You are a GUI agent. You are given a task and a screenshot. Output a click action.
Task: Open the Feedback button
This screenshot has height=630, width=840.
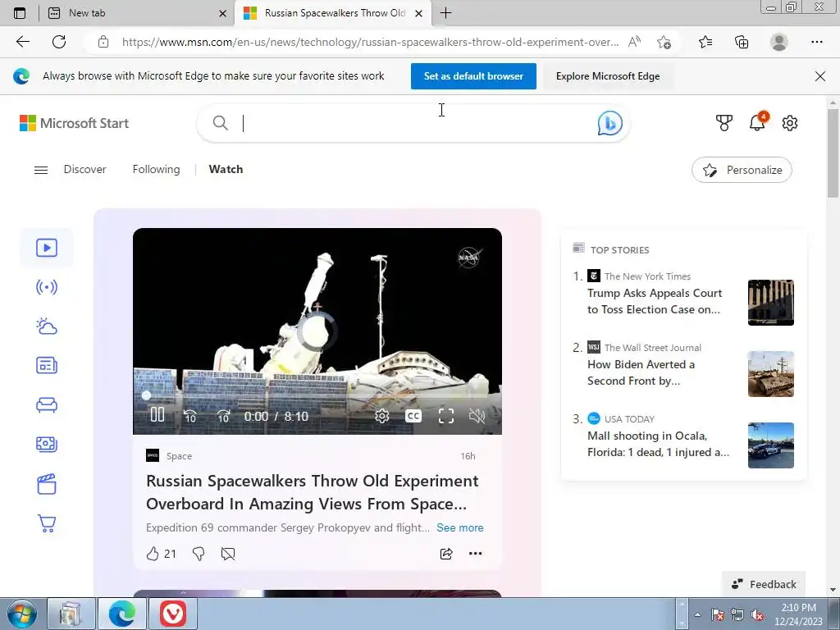pyautogui.click(x=764, y=584)
